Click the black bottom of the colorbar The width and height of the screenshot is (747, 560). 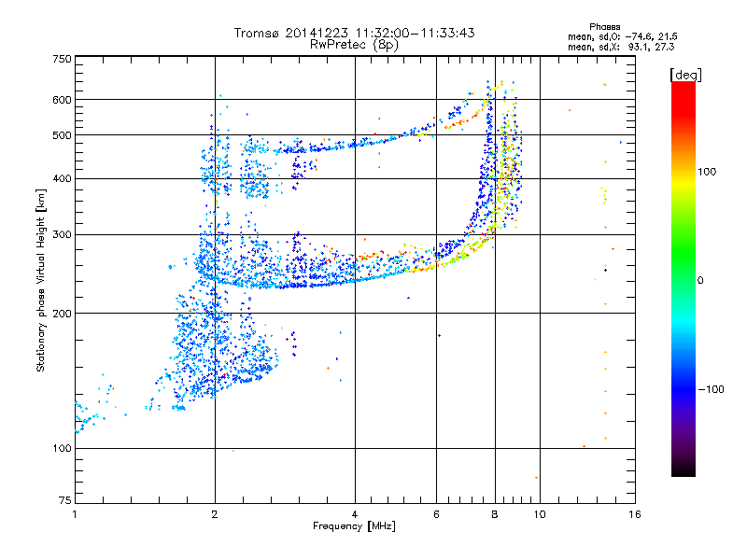coord(684,469)
